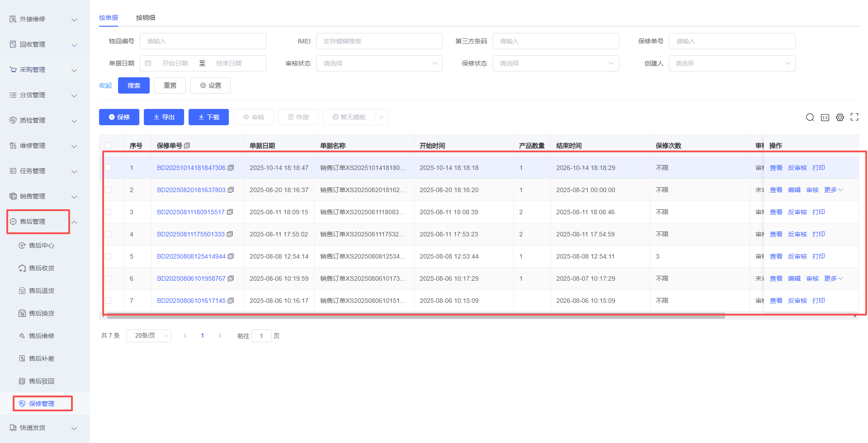Open 售后中心 in the sidebar
868x443 pixels.
41,245
